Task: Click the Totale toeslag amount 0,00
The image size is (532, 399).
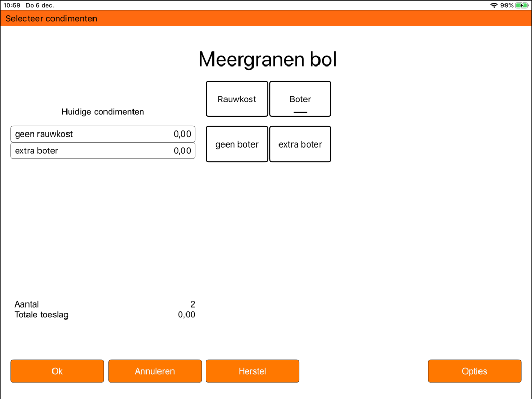Action: [x=185, y=314]
